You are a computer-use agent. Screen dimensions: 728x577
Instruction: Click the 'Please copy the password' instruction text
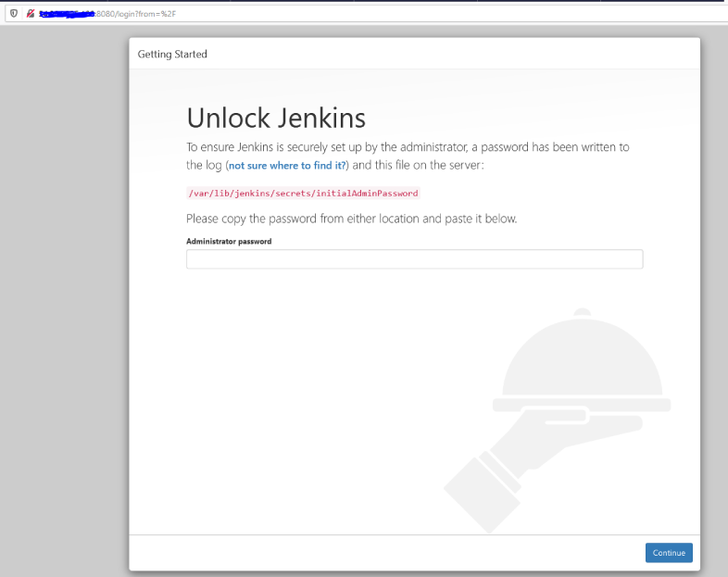point(351,219)
